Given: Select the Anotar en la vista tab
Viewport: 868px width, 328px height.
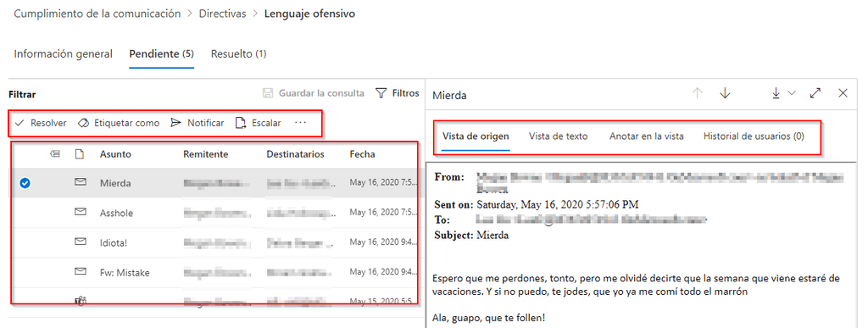Looking at the screenshot, I should click(646, 136).
